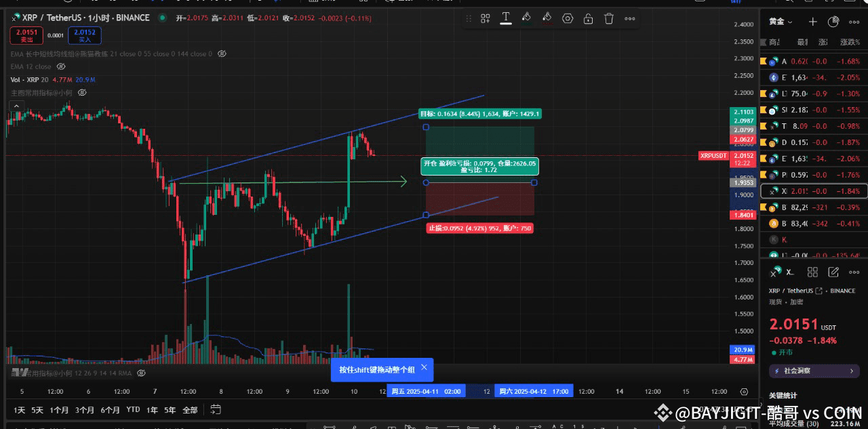868x429 pixels.
Task: Toggle the flag on the -1.68% watchlist row
Action: click(763, 61)
